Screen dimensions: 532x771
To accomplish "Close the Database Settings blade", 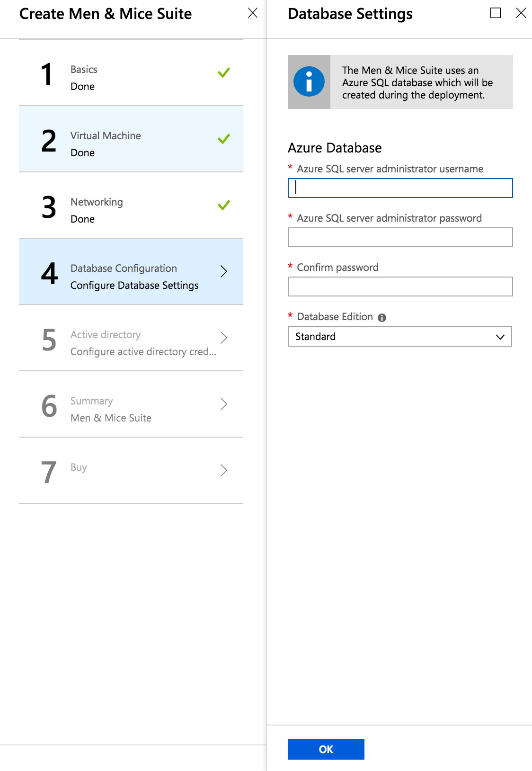I will point(521,13).
